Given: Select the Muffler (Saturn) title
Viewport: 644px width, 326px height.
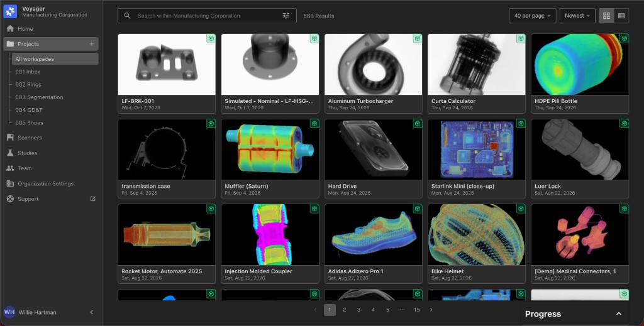Looking at the screenshot, I should click(x=247, y=186).
